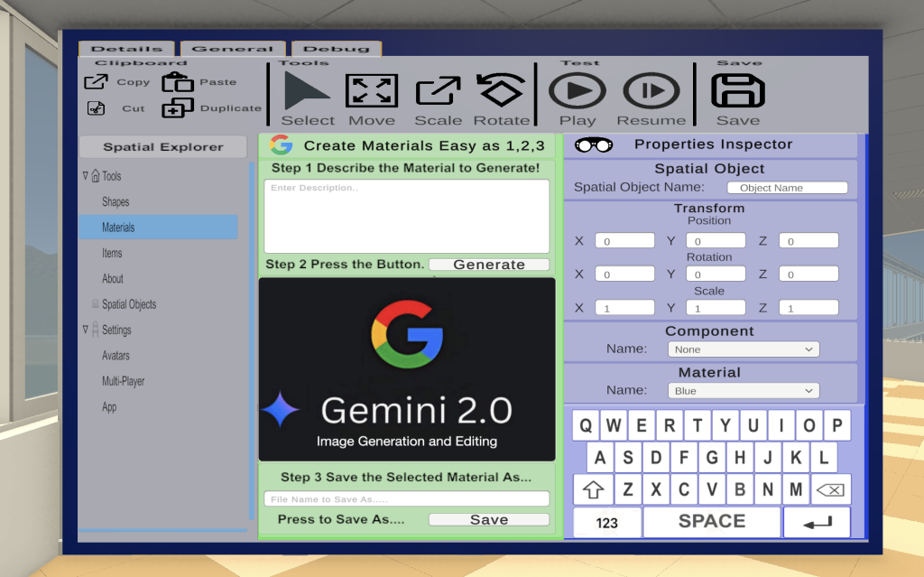Collapse the Settings tree node
The image size is (924, 577).
[x=86, y=330]
